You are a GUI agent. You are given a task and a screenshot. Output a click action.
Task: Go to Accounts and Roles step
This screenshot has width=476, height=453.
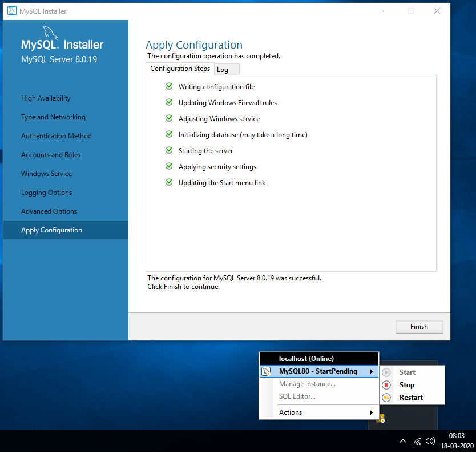(x=51, y=155)
